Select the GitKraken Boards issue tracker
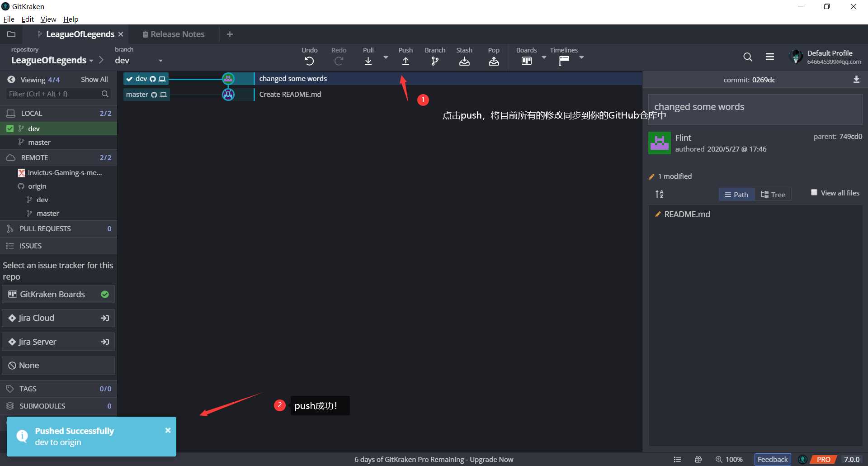The image size is (868, 466). click(x=58, y=294)
